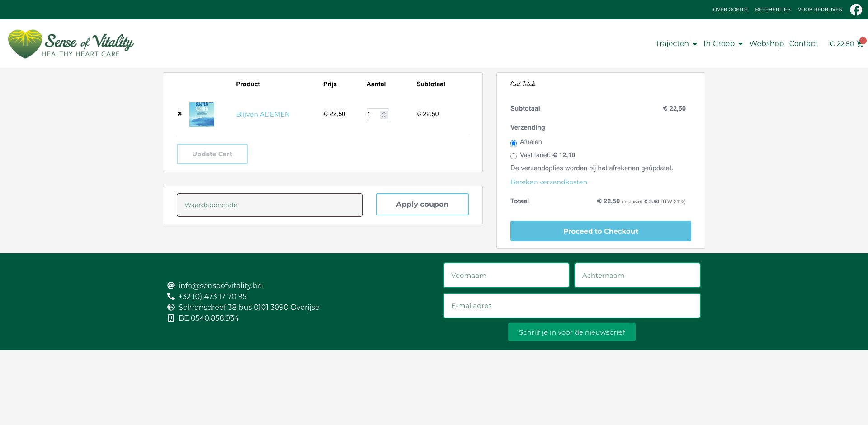Focus the Voornaam input field
Image resolution: width=868 pixels, height=425 pixels.
[x=506, y=276]
